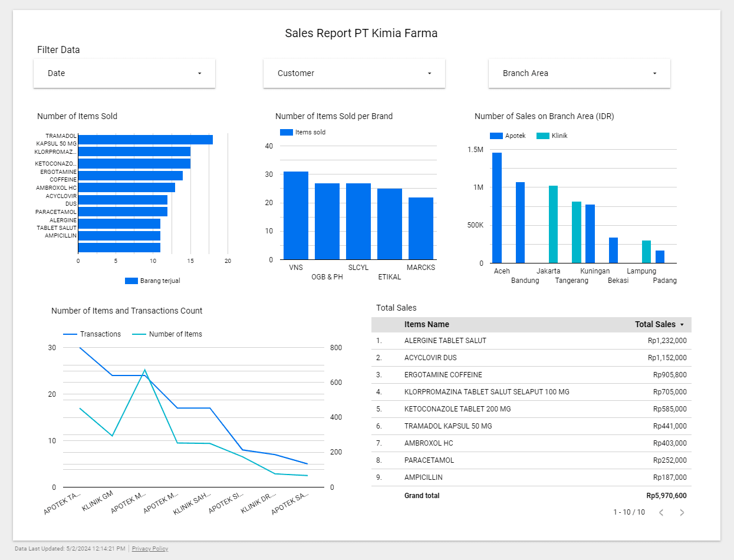Open the Date filter dropdown
The image size is (734, 560).
(124, 73)
